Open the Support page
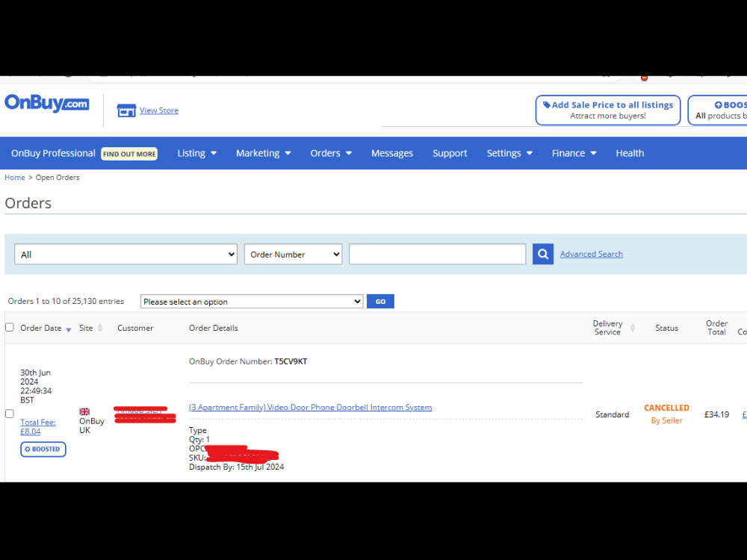Screen dimensions: 747x560 450,153
